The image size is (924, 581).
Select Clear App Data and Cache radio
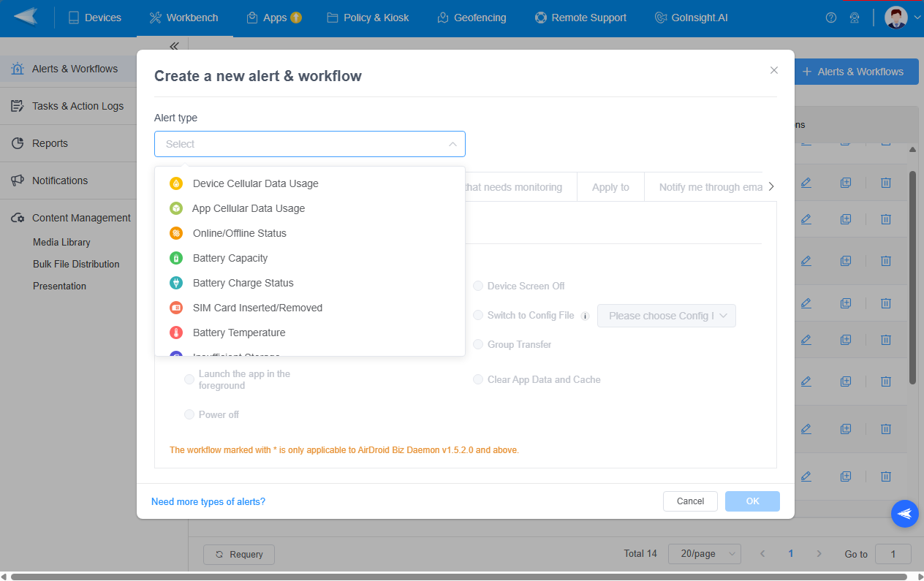[478, 379]
